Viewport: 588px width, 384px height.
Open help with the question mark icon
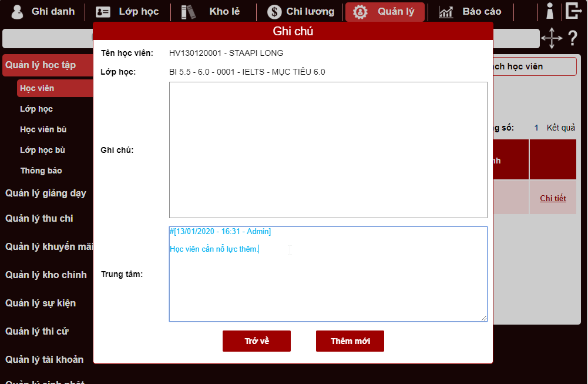[573, 39]
